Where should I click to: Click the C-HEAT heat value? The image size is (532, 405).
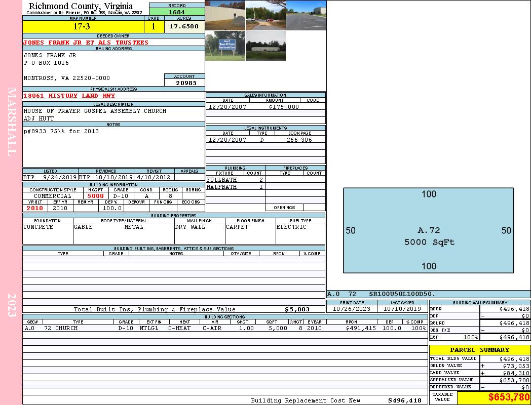pos(179,328)
